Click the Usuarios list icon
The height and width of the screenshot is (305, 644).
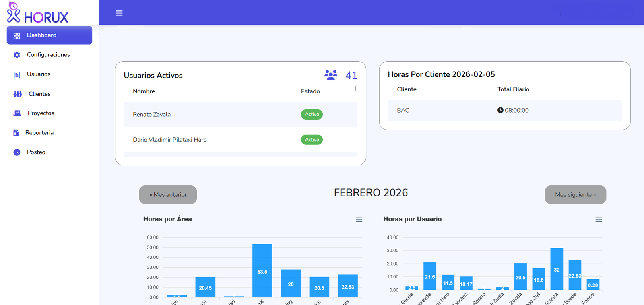click(17, 75)
